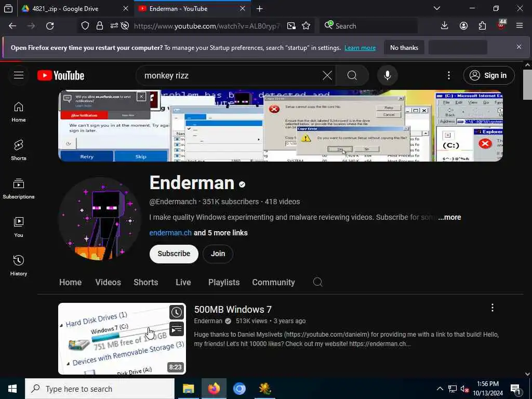Open File Explorer from the taskbar
The width and height of the screenshot is (532, 399).
(188, 389)
